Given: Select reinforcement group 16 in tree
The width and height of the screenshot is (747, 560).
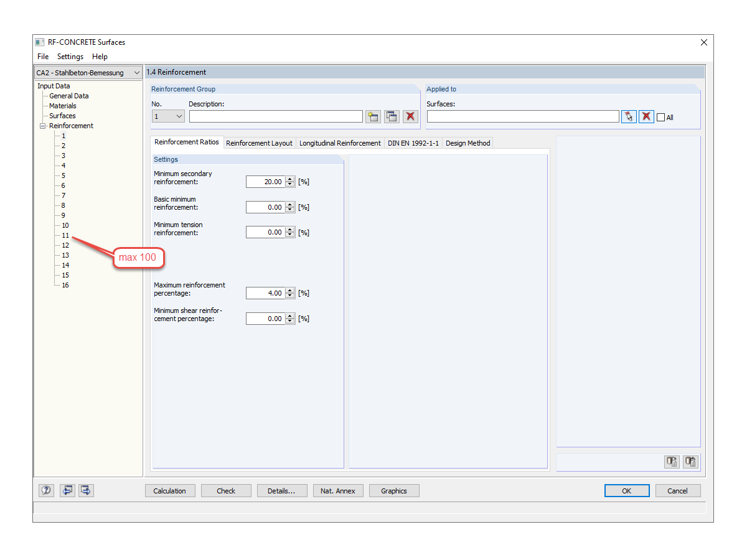Looking at the screenshot, I should pos(65,285).
